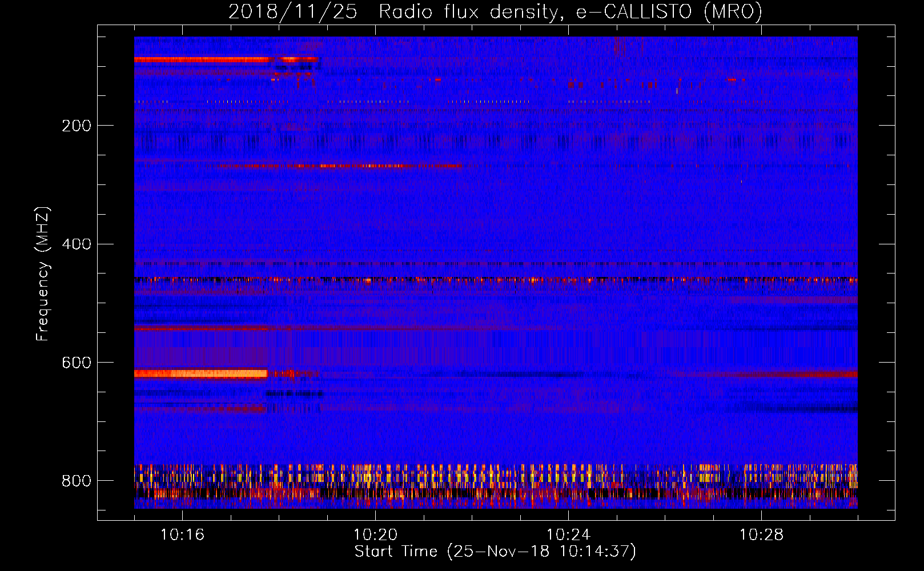Click the 'Frequency (MHZ)' axis label
This screenshot has width=924, height=571.
(43, 274)
